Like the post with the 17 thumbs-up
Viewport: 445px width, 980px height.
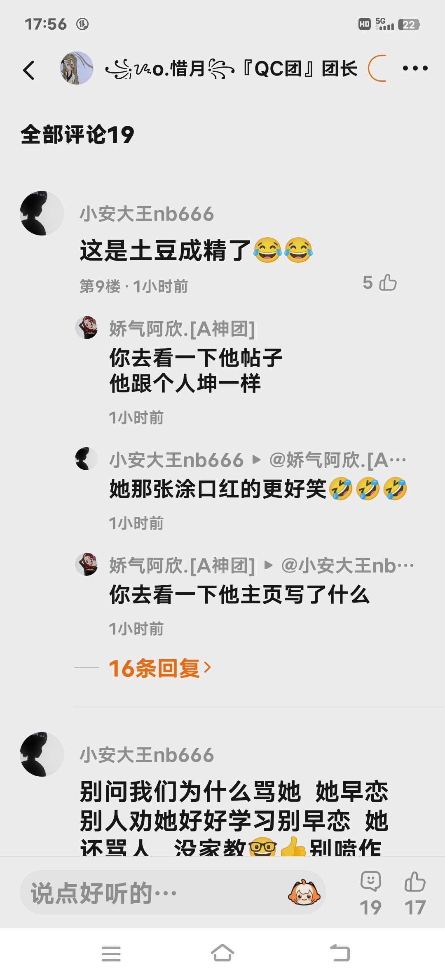[x=415, y=893]
